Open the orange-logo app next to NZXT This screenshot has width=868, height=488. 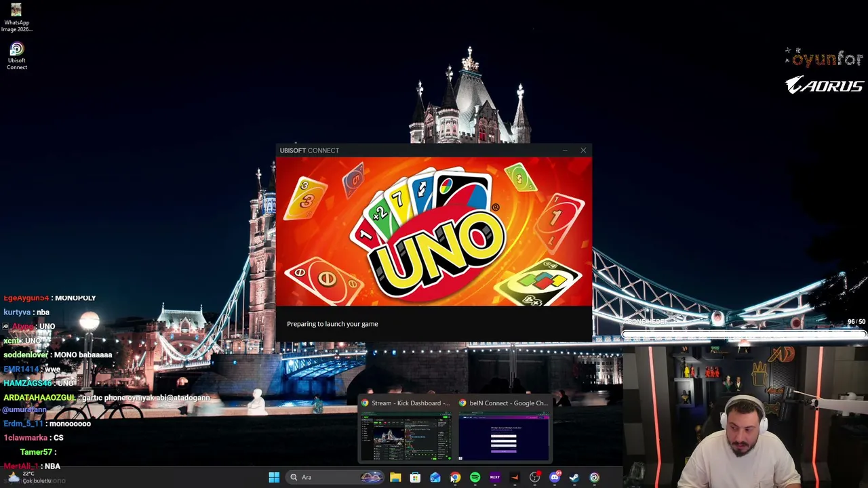click(x=515, y=477)
